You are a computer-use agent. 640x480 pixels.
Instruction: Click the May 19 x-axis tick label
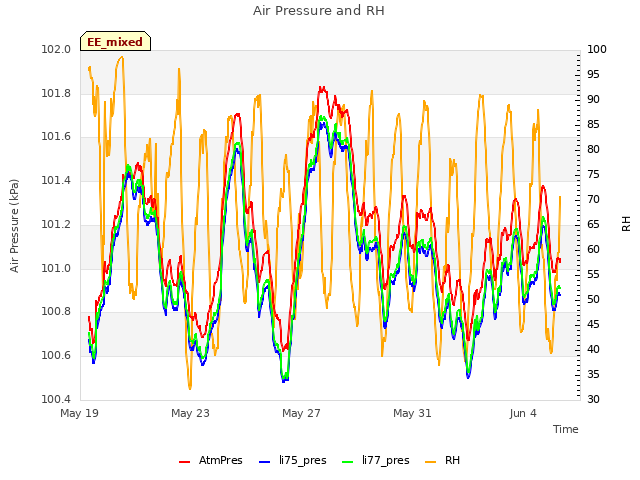coord(80,413)
